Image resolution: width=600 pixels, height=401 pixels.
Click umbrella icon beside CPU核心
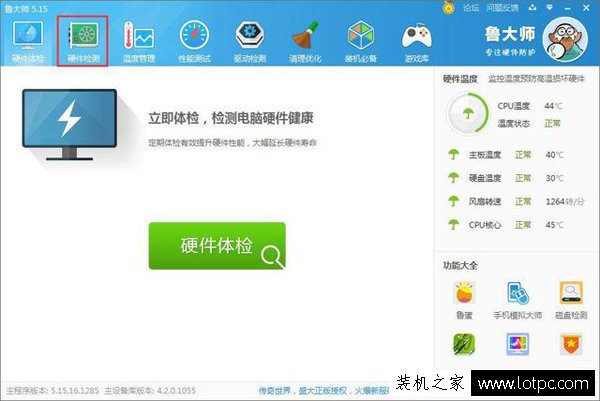[x=453, y=224]
